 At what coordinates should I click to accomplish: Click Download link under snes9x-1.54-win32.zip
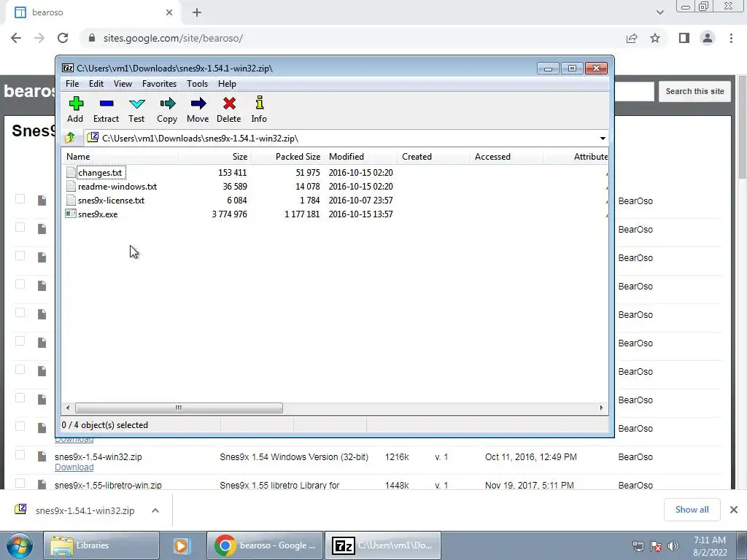click(x=74, y=467)
